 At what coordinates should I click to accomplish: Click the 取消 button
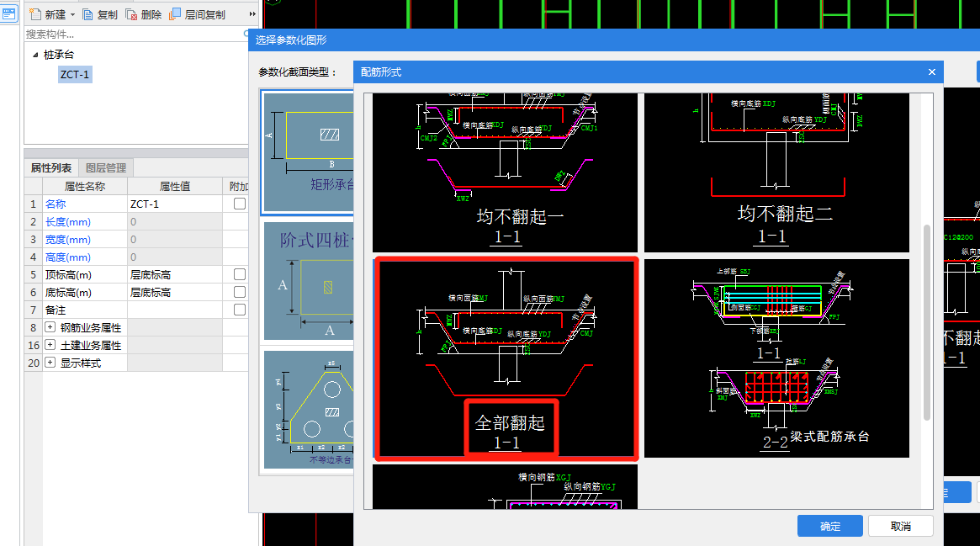click(x=901, y=526)
